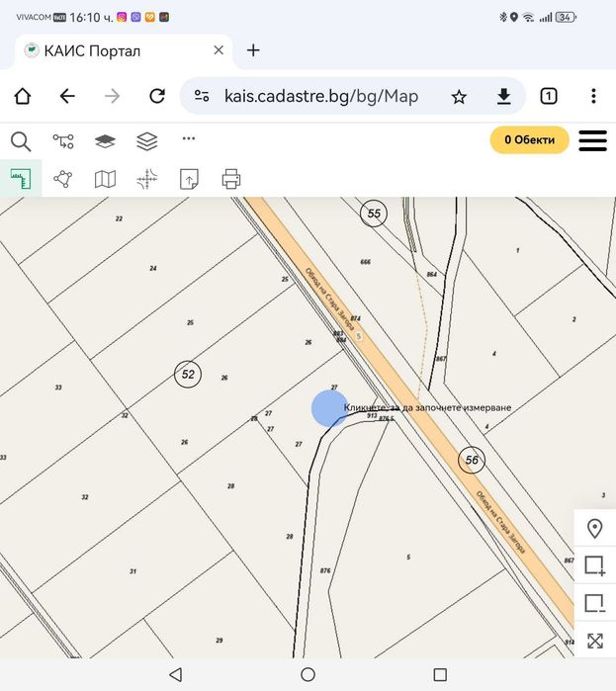Open the map search magnifier tool

tap(21, 141)
